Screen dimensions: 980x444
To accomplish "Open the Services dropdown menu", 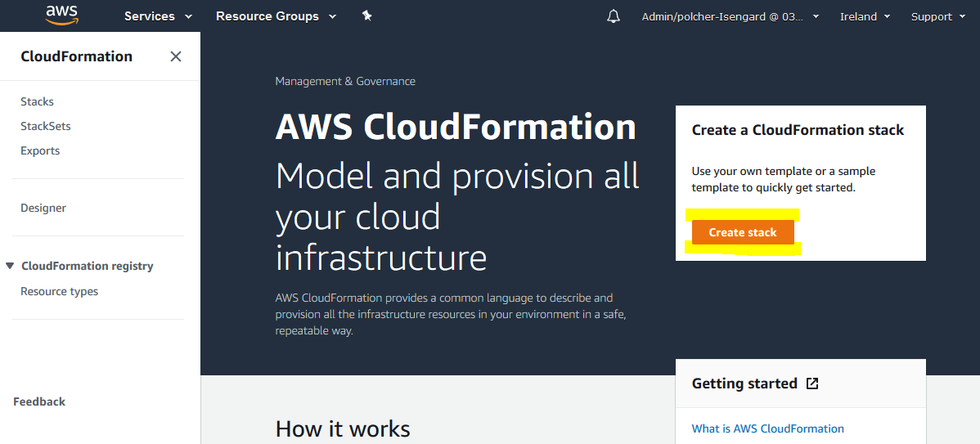I will [158, 16].
